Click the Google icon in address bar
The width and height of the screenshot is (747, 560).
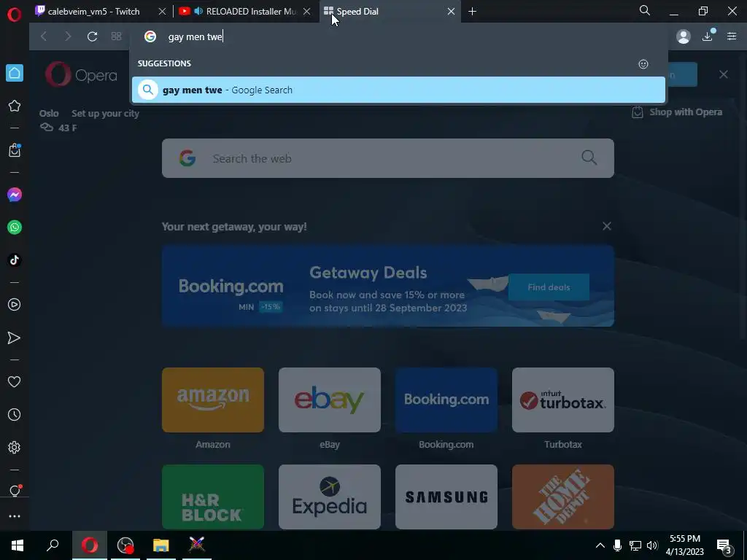(x=150, y=36)
